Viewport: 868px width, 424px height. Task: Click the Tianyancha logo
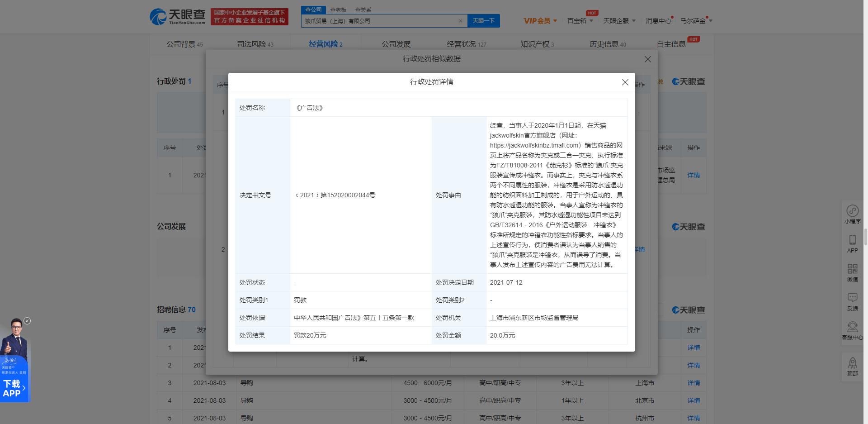[177, 17]
